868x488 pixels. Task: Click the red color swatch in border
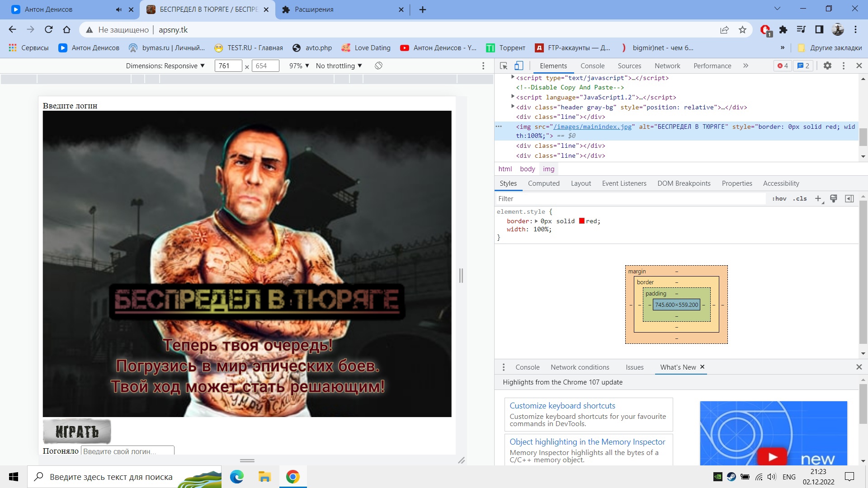(582, 221)
